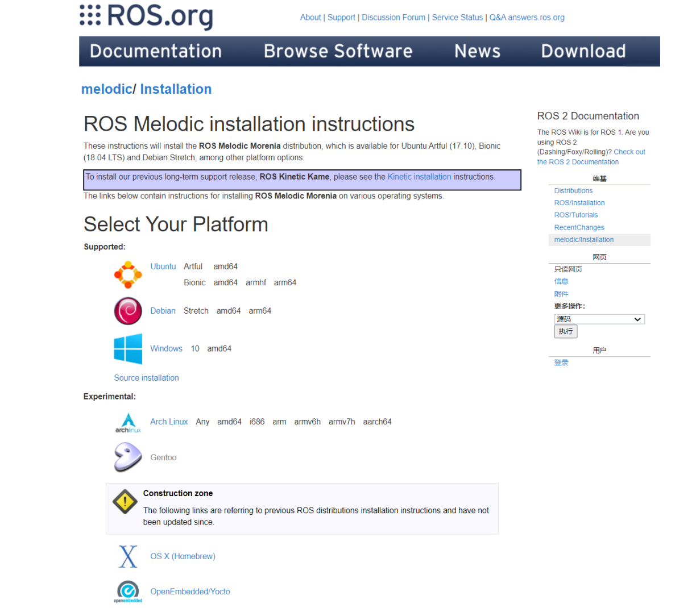Image resolution: width=700 pixels, height=608 pixels.
Task: Click the 执行 button below the dropdown
Action: (x=565, y=331)
